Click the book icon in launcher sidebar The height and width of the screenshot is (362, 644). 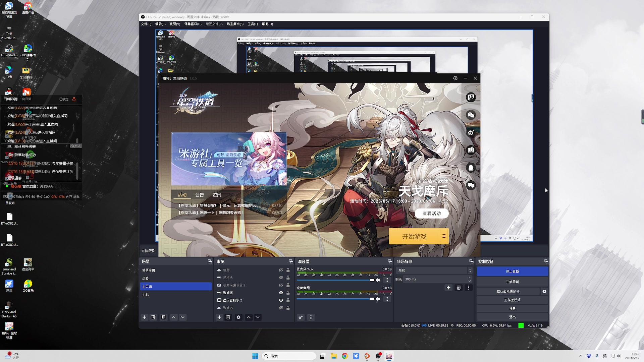[471, 150]
